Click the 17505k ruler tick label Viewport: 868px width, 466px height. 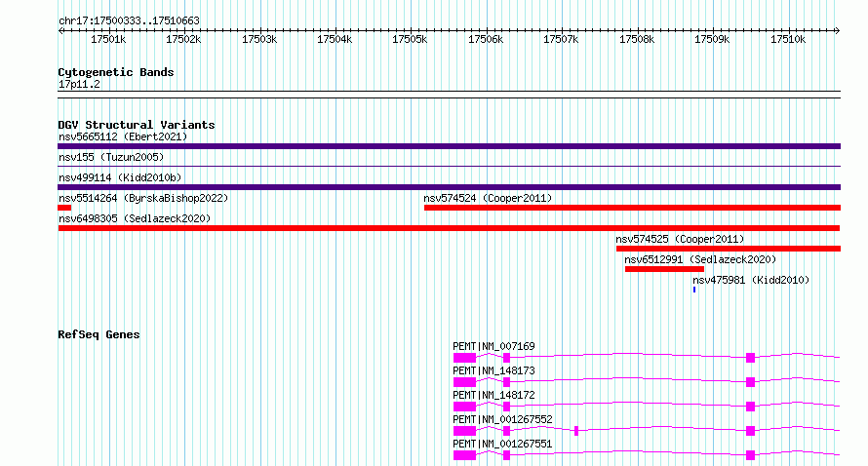[x=411, y=40]
